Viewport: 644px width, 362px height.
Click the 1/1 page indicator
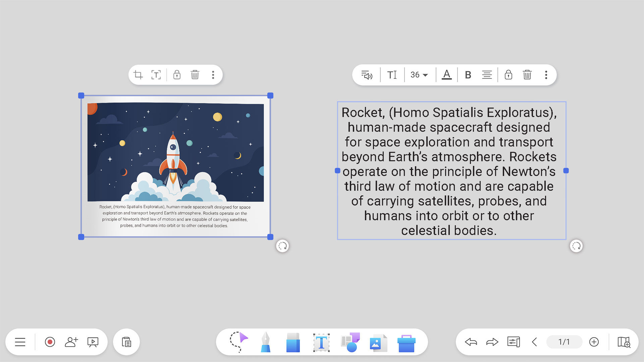click(564, 342)
